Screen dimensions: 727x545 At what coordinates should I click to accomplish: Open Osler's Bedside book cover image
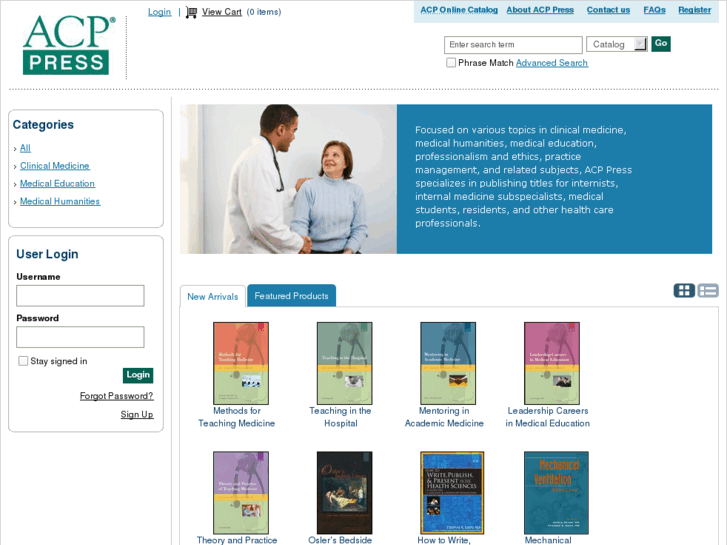[x=344, y=493]
